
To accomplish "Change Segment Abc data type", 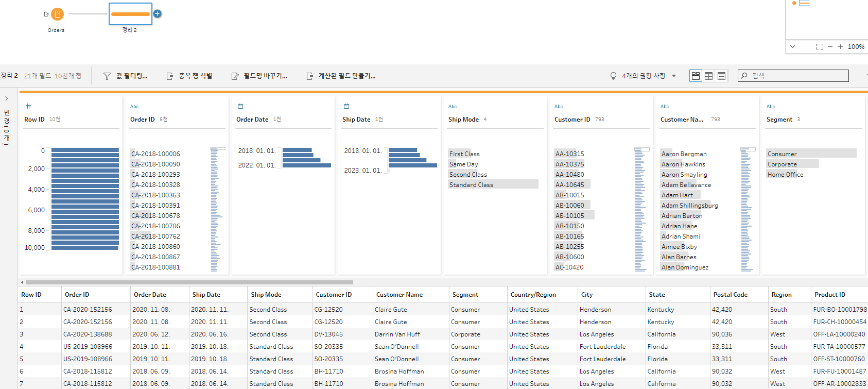I will (x=771, y=107).
